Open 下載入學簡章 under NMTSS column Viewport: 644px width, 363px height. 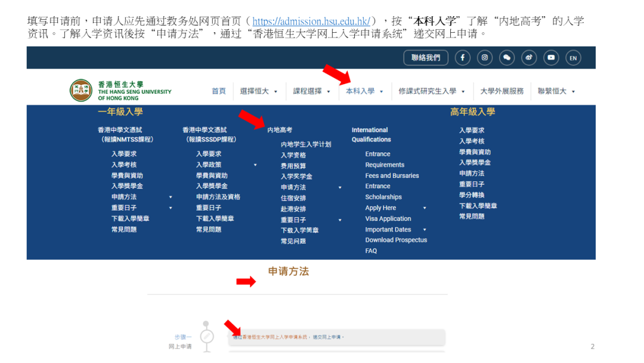coord(130,219)
